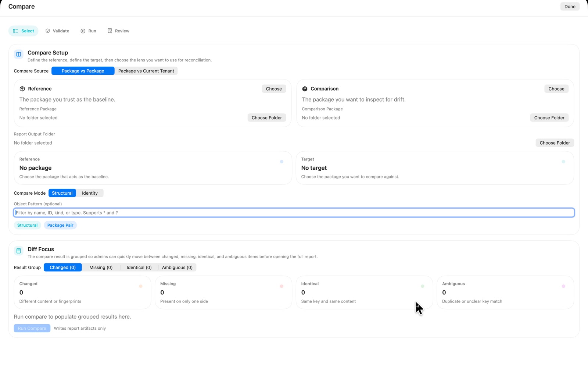The height and width of the screenshot is (368, 588).
Task: Click the Compare Setup panel icon
Action: [x=18, y=54]
